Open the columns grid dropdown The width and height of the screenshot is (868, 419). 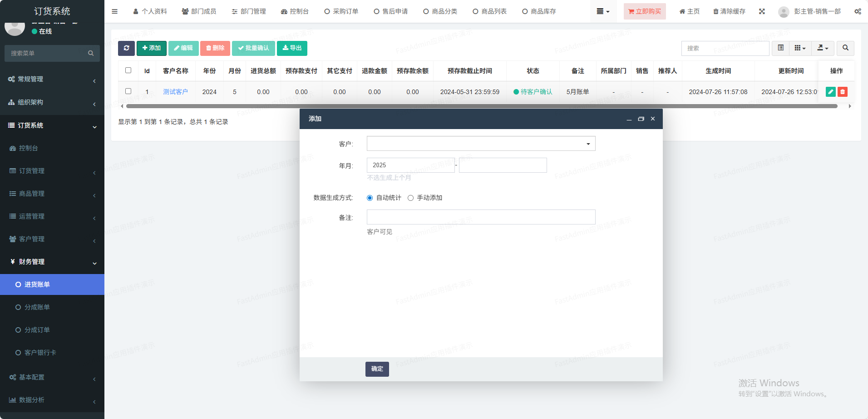(x=799, y=48)
